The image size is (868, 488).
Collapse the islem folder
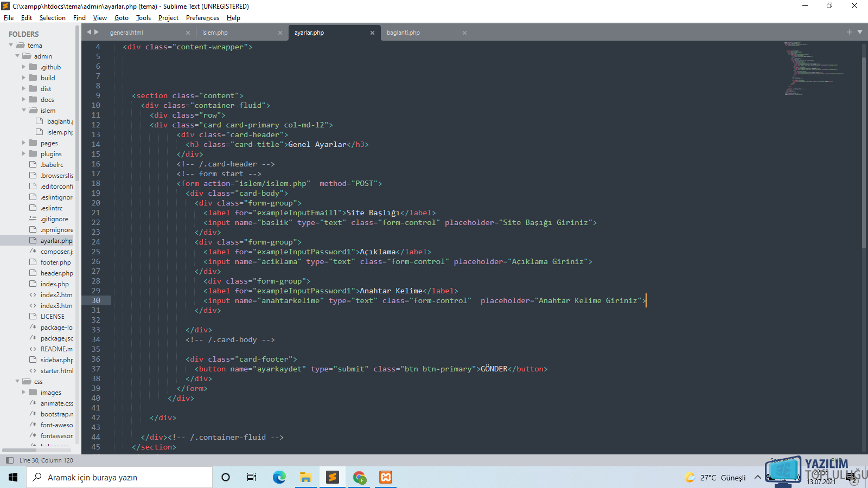click(x=24, y=111)
